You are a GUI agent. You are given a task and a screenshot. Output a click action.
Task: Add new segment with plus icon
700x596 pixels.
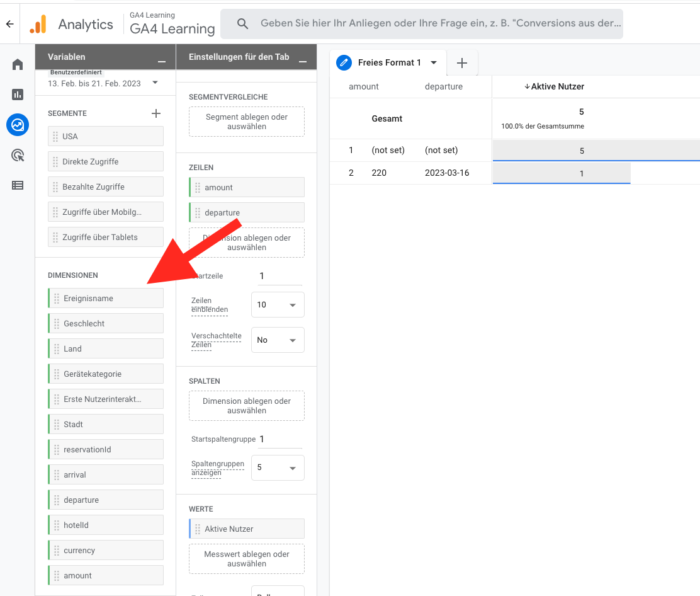[156, 113]
